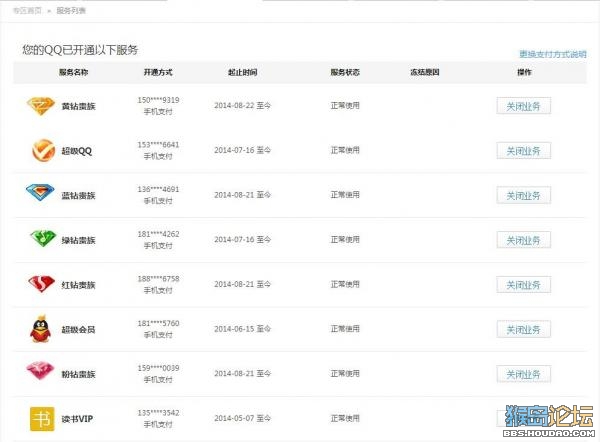Viewport: 600px width, 442px height.
Task: Close the 红钻贵族 service with 关闭业务
Action: click(523, 285)
